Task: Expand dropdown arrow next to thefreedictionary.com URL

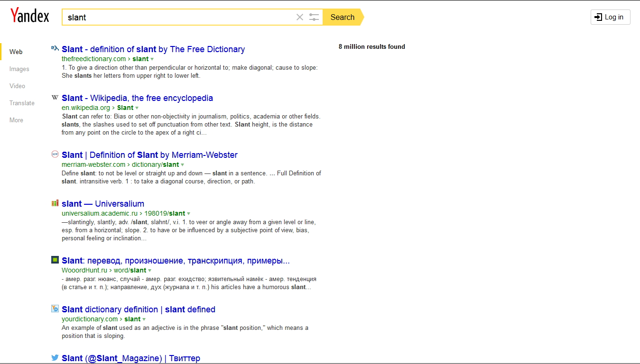Action: coord(152,59)
